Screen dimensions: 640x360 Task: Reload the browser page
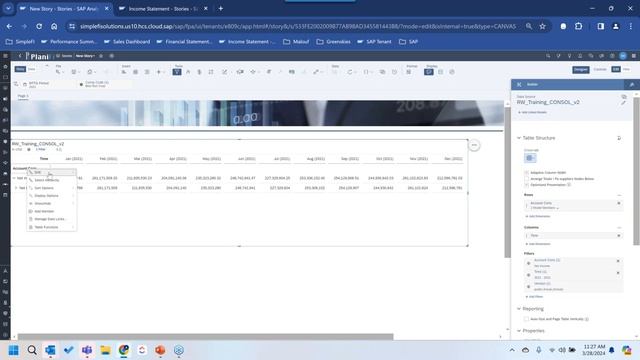[39, 26]
